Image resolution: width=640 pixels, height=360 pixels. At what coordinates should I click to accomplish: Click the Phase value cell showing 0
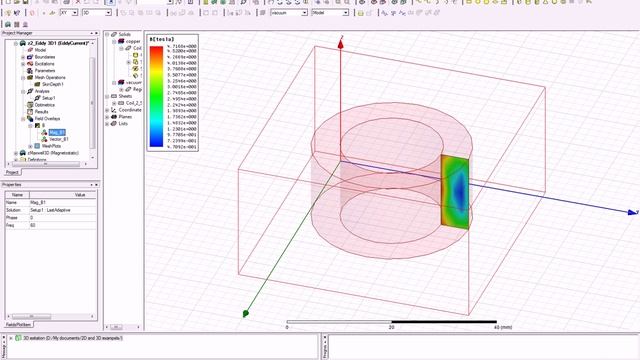pyautogui.click(x=63, y=218)
